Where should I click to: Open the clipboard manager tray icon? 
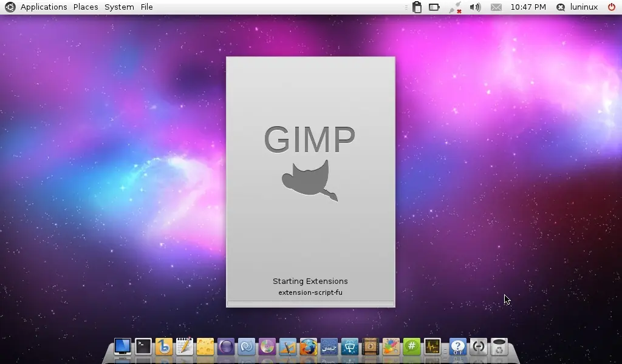pos(417,7)
